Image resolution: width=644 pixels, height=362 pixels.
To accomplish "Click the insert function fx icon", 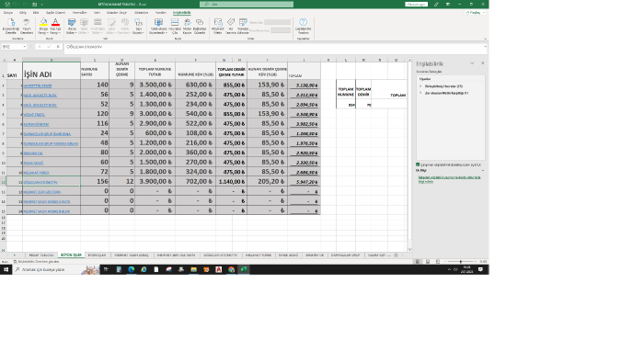I will [58, 47].
